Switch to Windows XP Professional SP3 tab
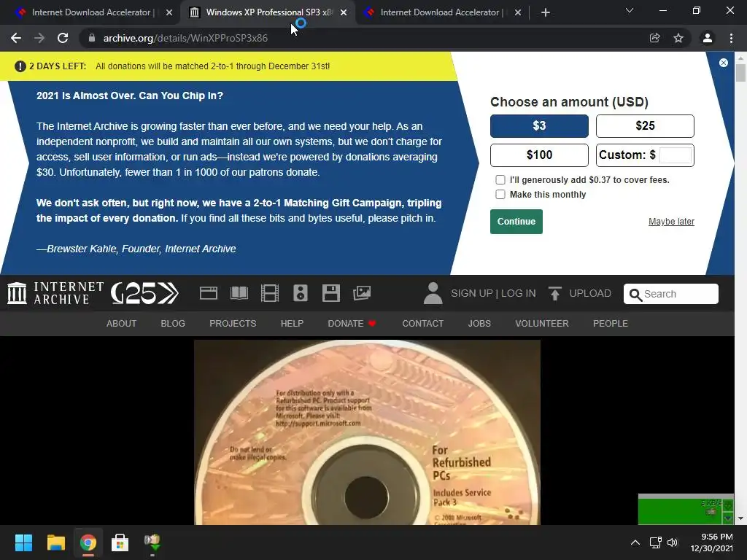 click(x=268, y=12)
